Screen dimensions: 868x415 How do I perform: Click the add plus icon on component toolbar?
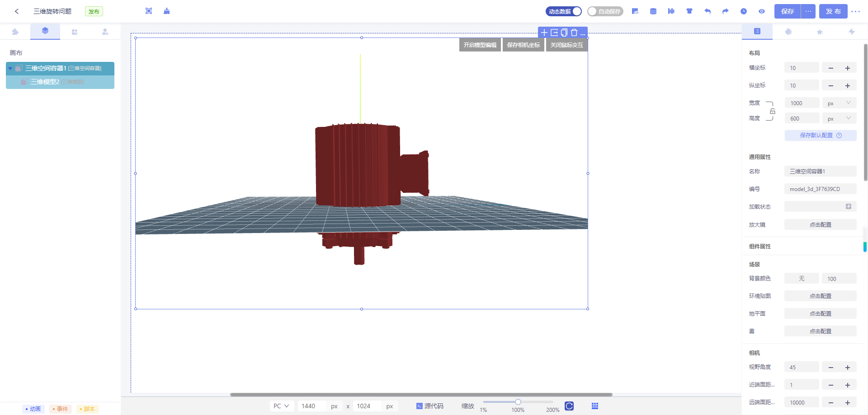(x=544, y=33)
